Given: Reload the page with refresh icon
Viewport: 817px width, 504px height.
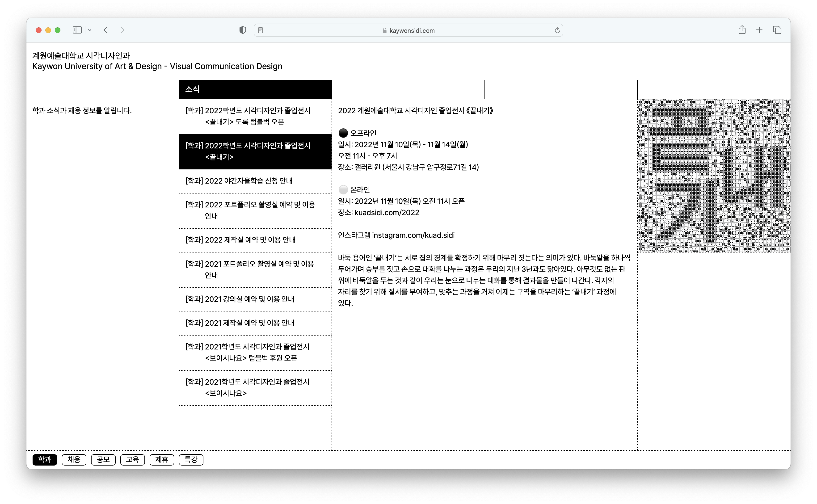Looking at the screenshot, I should point(557,30).
